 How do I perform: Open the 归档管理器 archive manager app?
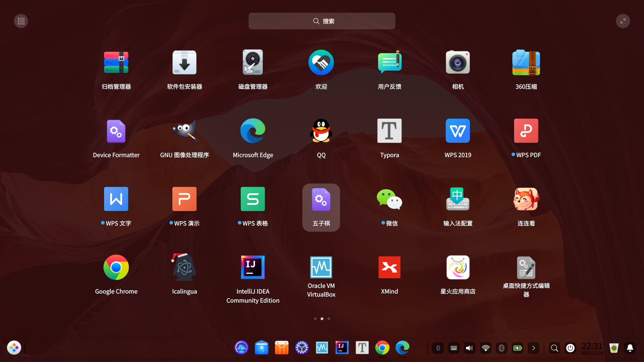pyautogui.click(x=116, y=63)
